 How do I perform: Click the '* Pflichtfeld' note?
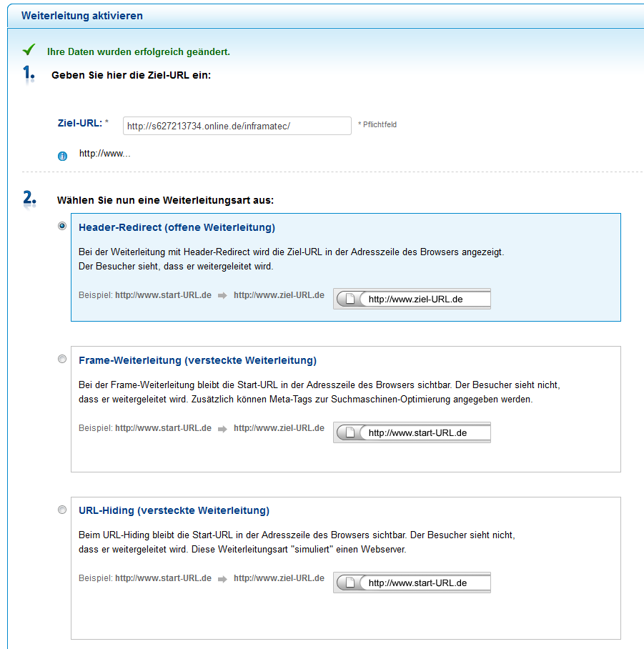click(377, 124)
